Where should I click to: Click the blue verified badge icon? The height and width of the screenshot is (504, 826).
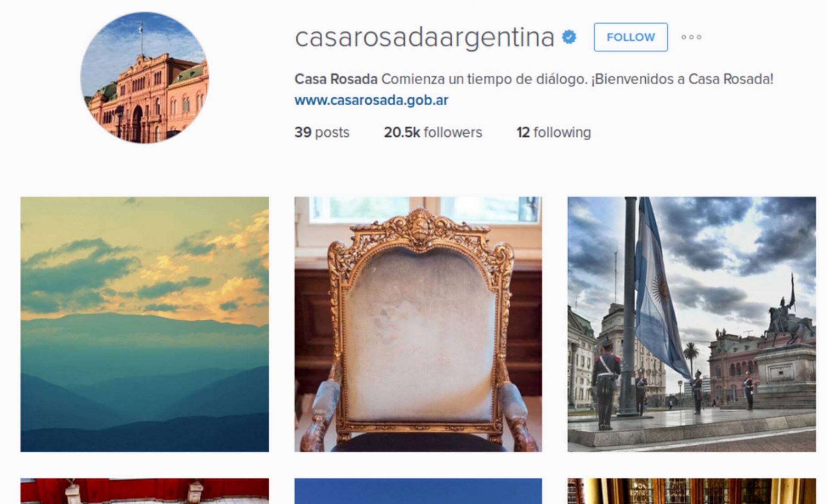(x=569, y=37)
